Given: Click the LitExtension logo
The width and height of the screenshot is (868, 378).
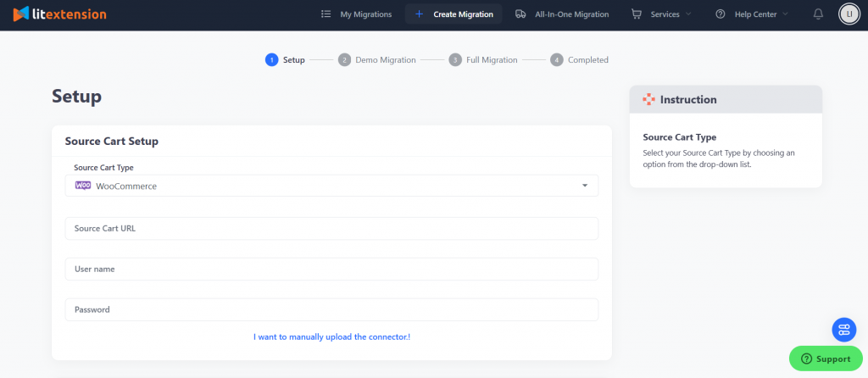Looking at the screenshot, I should pyautogui.click(x=59, y=14).
